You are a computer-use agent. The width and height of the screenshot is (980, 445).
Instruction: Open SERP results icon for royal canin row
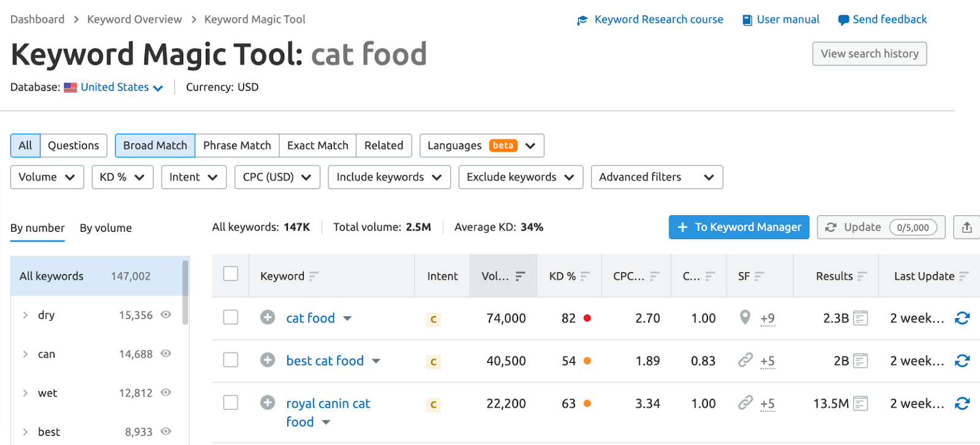[861, 403]
